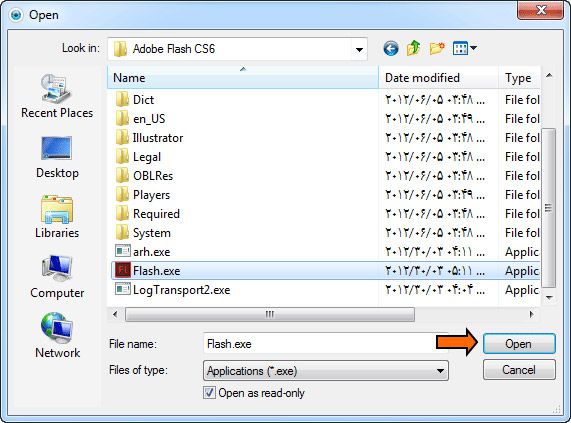Screen dimensions: 571x423
Task: Select the Dict folder icon
Action: click(122, 99)
